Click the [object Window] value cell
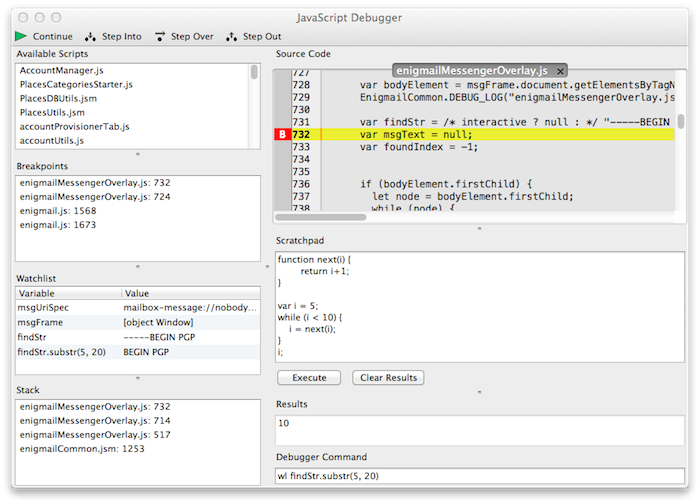 coord(158,322)
